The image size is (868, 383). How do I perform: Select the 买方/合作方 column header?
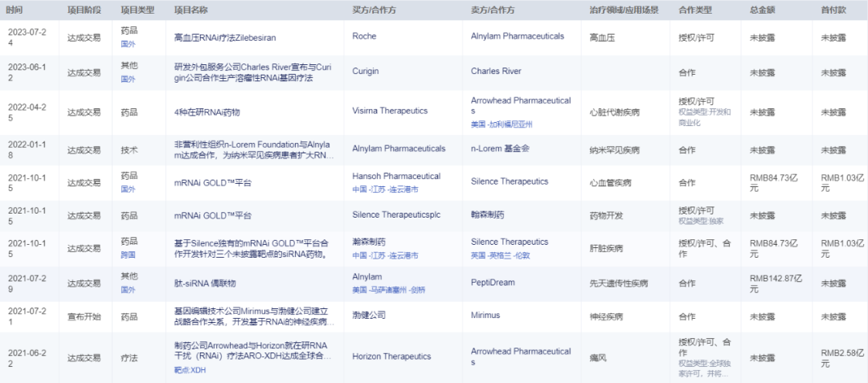[375, 10]
